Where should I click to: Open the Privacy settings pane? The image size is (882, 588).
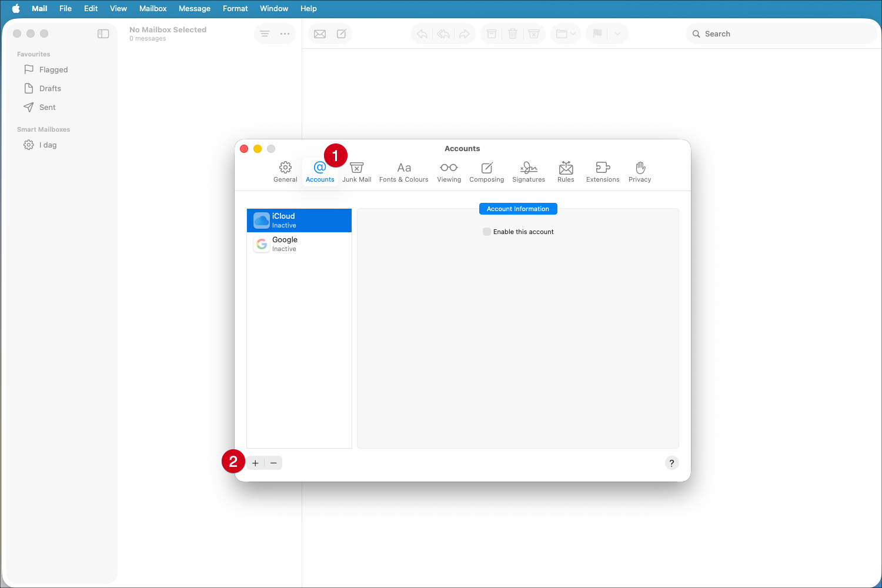click(x=639, y=171)
